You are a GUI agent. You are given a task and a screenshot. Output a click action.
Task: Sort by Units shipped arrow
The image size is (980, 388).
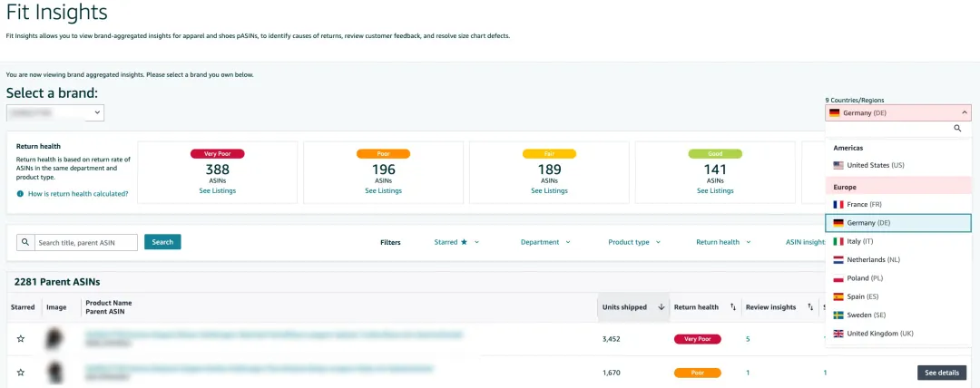tap(661, 307)
